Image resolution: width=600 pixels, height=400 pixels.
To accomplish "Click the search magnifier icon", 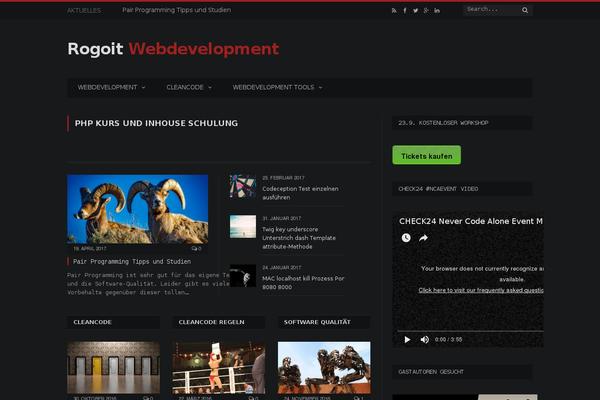I will point(525,10).
